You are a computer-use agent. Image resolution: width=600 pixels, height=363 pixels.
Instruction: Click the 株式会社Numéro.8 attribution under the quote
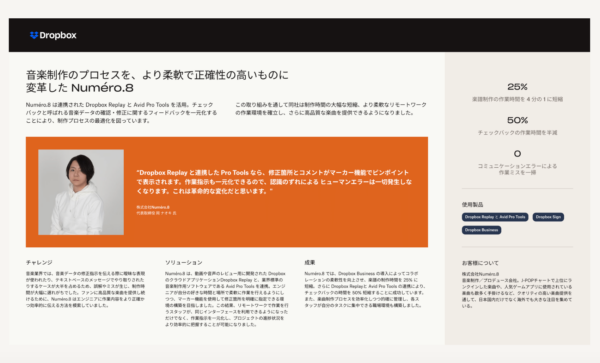(x=153, y=207)
